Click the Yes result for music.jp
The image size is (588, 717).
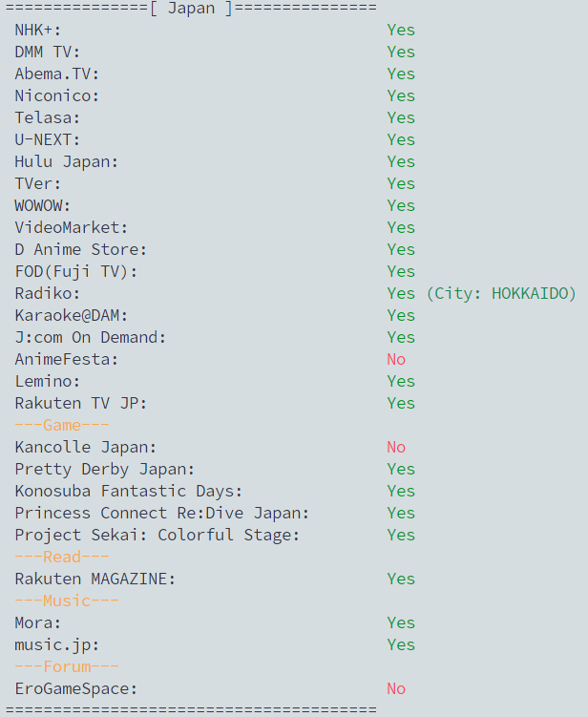tap(401, 645)
